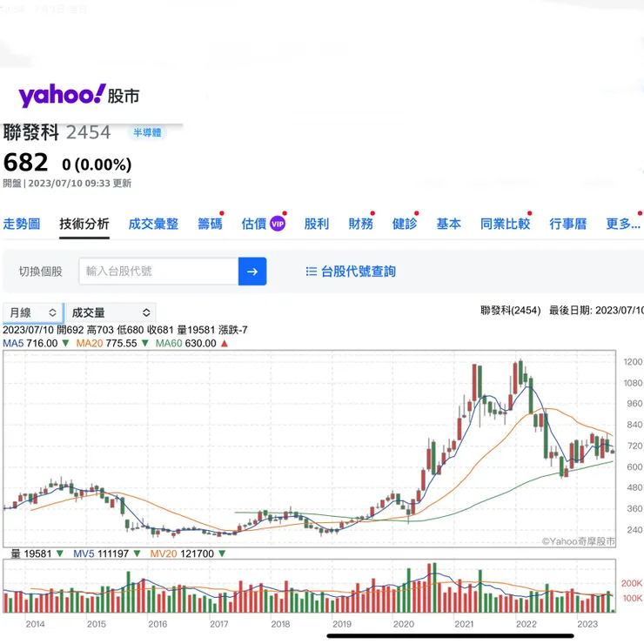644x644 pixels.
Task: Click the stock price 682
Action: click(25, 163)
